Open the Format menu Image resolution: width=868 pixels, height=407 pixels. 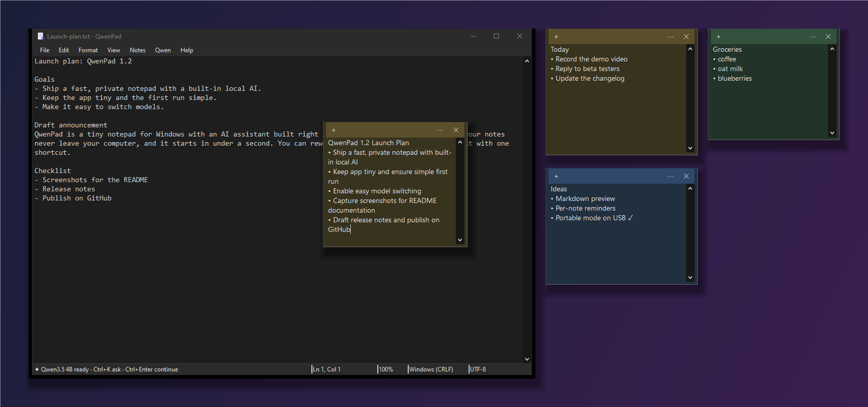coord(88,50)
